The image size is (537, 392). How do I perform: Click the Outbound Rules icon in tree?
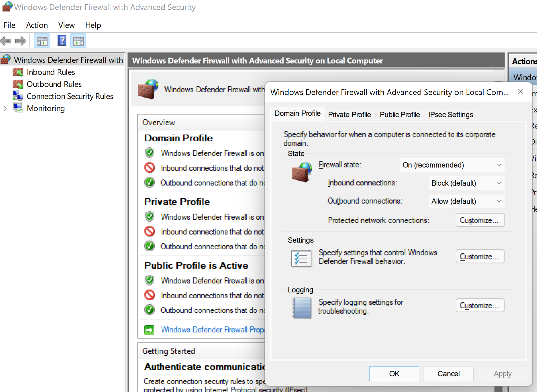(x=18, y=84)
